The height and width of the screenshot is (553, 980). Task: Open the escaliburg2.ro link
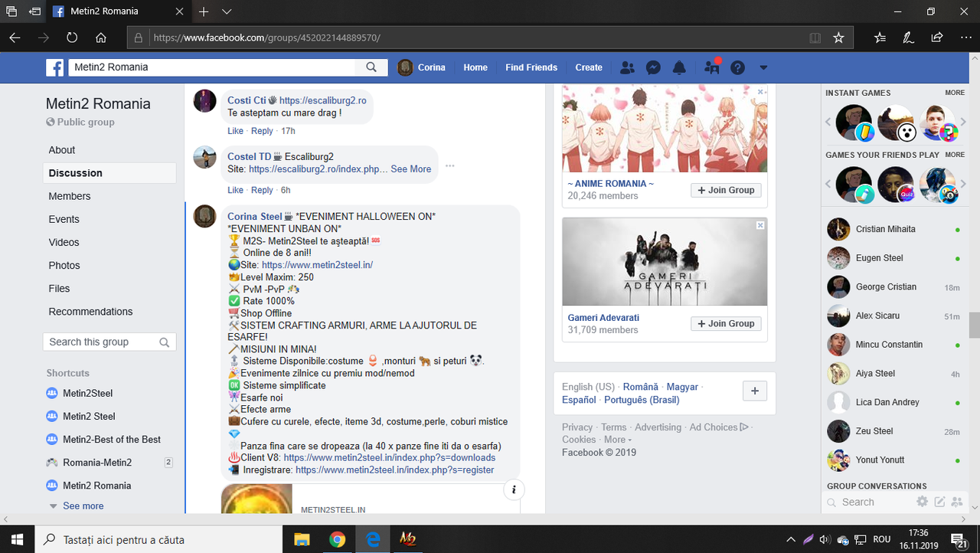click(322, 100)
